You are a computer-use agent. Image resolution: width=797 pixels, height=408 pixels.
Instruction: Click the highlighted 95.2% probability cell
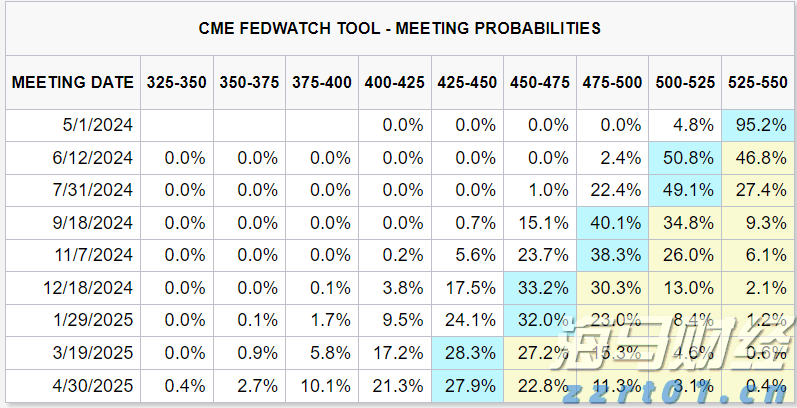pos(757,126)
